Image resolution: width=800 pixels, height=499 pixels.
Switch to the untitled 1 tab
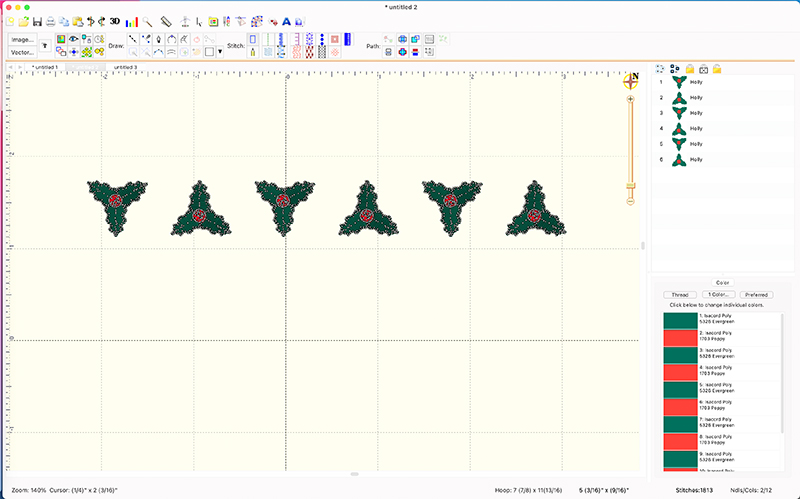pyautogui.click(x=45, y=67)
